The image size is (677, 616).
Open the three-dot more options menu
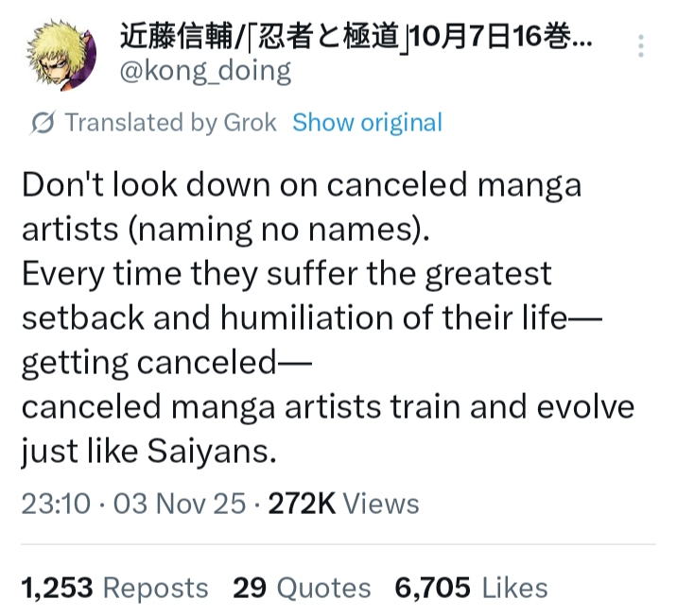coord(641,47)
